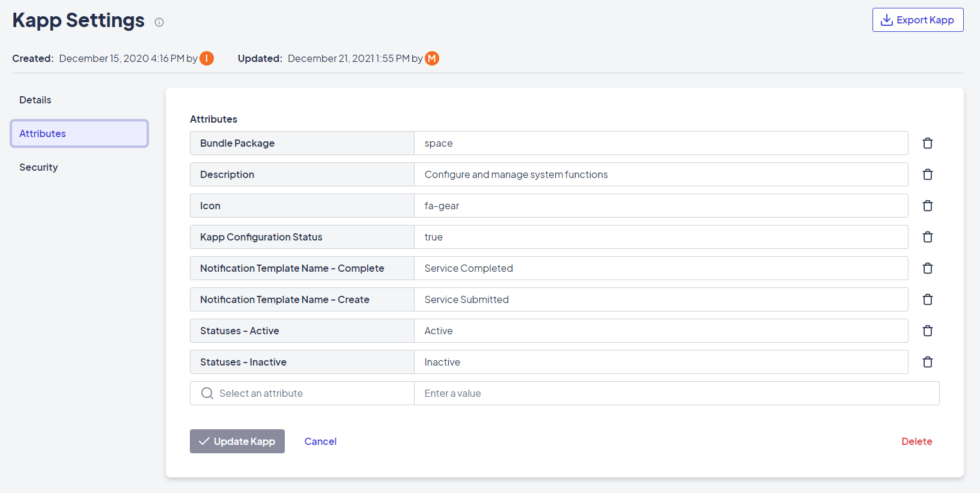The image size is (980, 493).
Task: Click the 'Kapp Settings' page heading
Action: (79, 20)
